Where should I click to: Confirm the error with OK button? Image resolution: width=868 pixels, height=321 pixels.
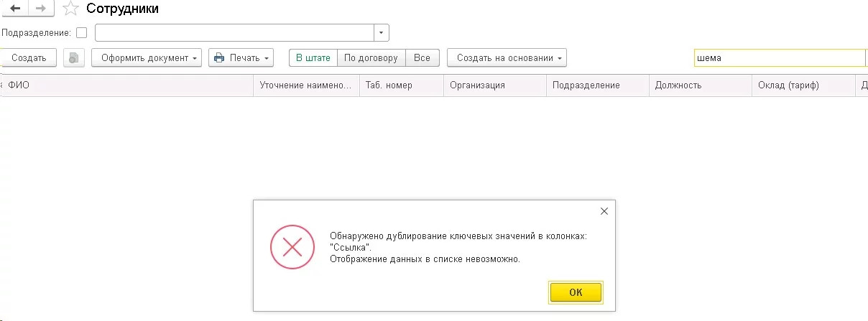coord(576,292)
